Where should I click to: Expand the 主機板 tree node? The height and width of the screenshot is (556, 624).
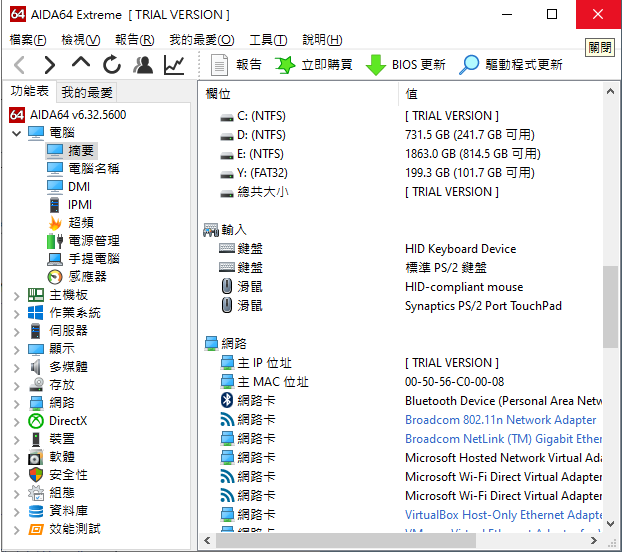tap(17, 296)
